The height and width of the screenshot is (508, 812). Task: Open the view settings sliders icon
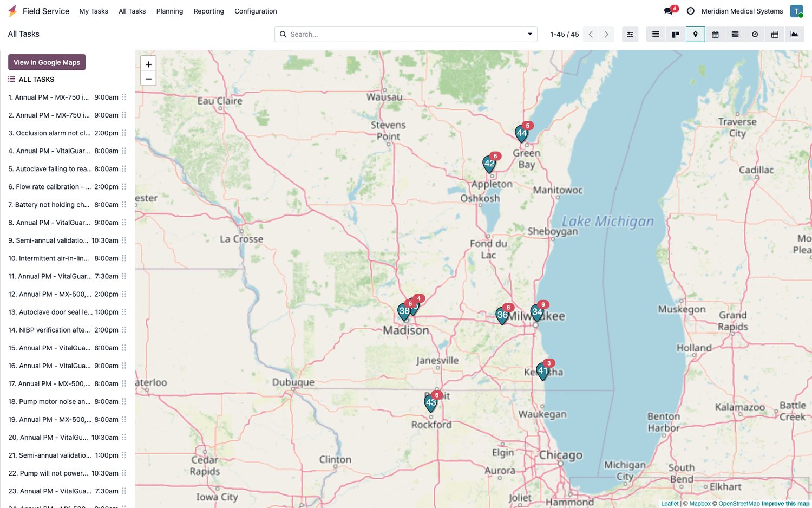point(630,34)
